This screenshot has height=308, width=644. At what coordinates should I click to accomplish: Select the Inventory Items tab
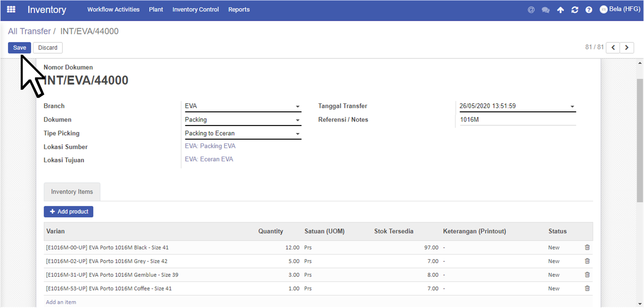click(72, 192)
